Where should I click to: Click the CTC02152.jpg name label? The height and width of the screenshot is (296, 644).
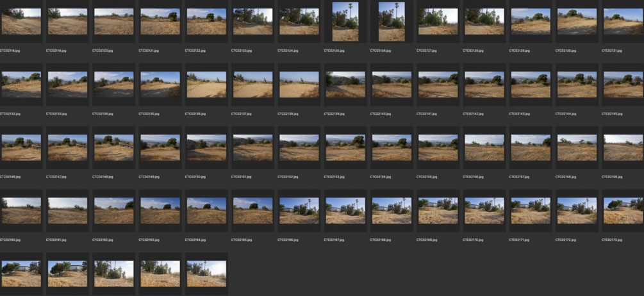pyautogui.click(x=288, y=177)
